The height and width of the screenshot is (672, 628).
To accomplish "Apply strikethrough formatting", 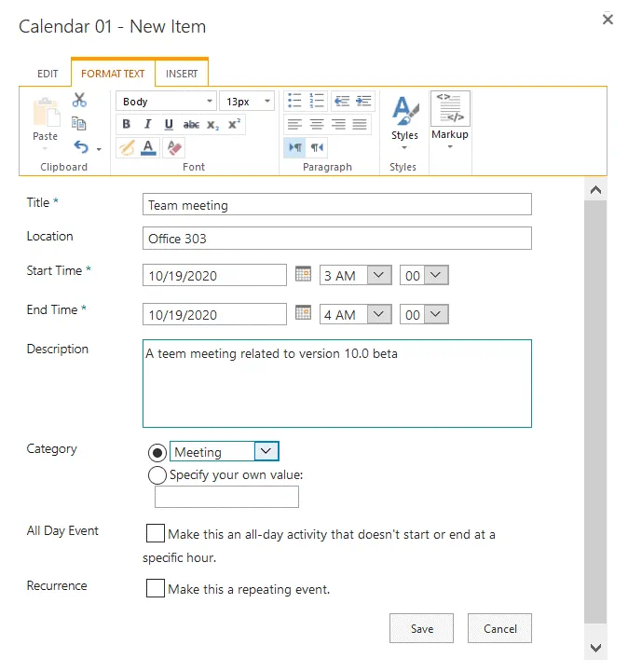I will [x=191, y=125].
